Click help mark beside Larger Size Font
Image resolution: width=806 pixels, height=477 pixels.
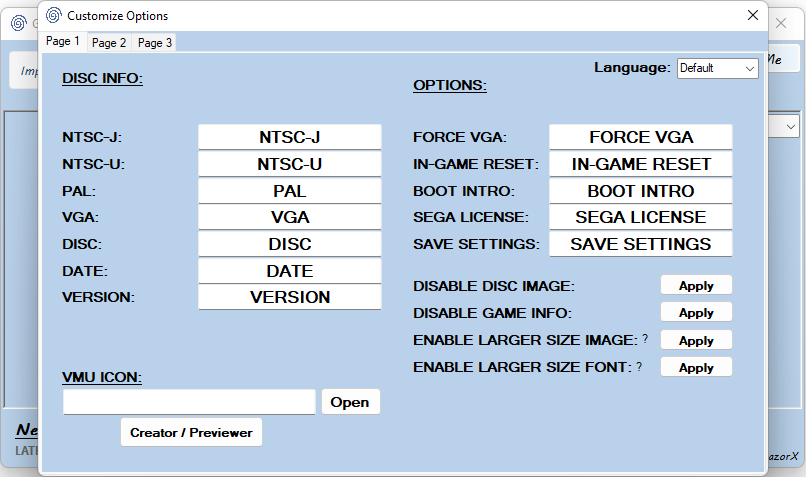[639, 366]
